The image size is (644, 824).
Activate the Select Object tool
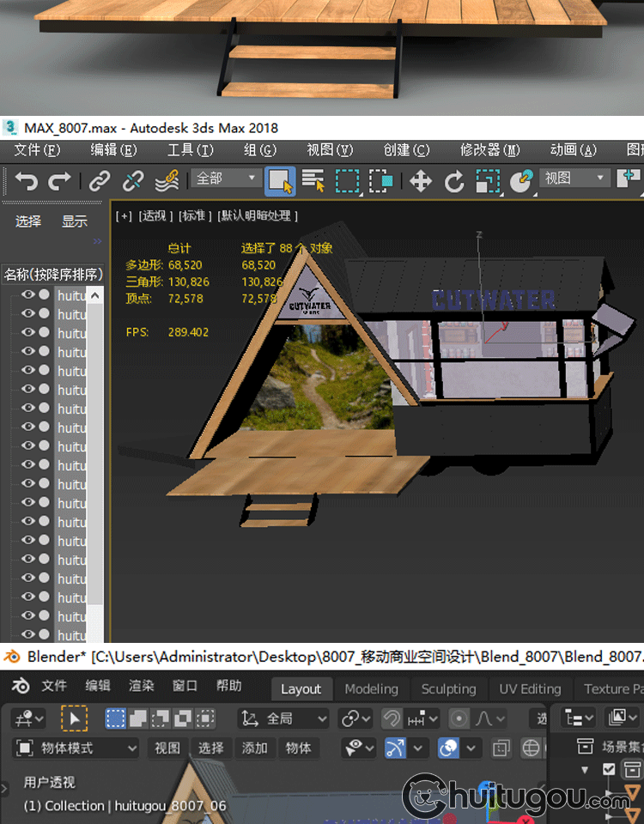click(x=281, y=181)
